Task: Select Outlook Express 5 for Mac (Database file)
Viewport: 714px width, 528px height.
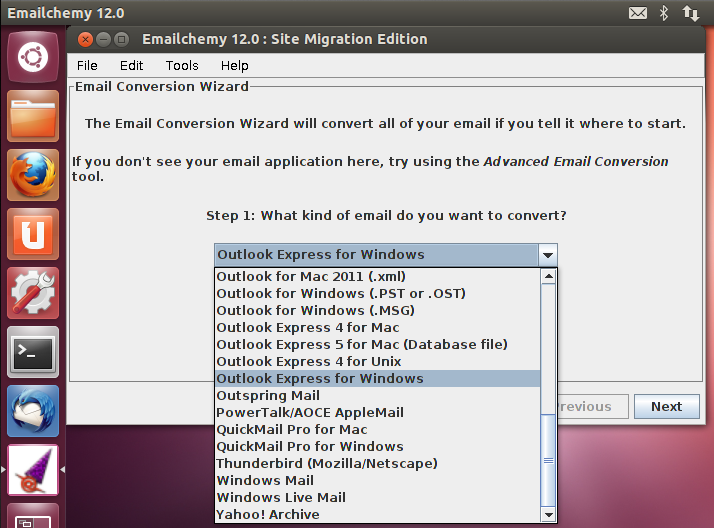Action: pos(377,345)
